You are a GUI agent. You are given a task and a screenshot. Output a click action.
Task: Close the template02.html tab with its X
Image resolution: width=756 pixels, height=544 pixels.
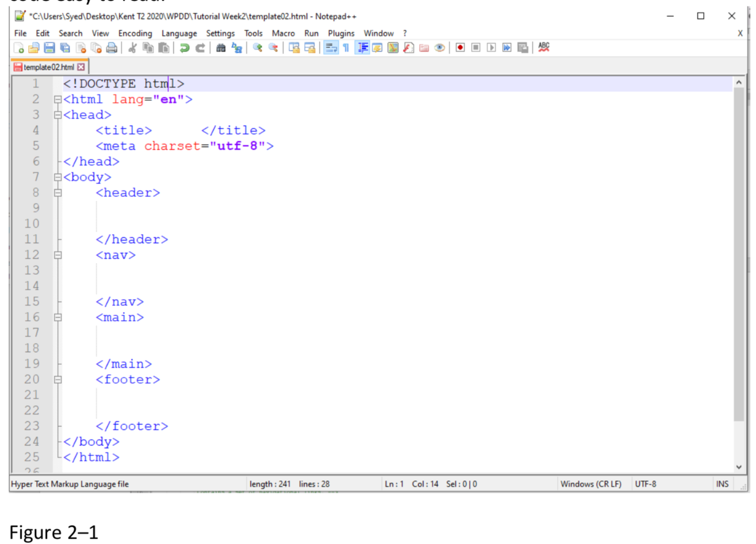(x=81, y=67)
